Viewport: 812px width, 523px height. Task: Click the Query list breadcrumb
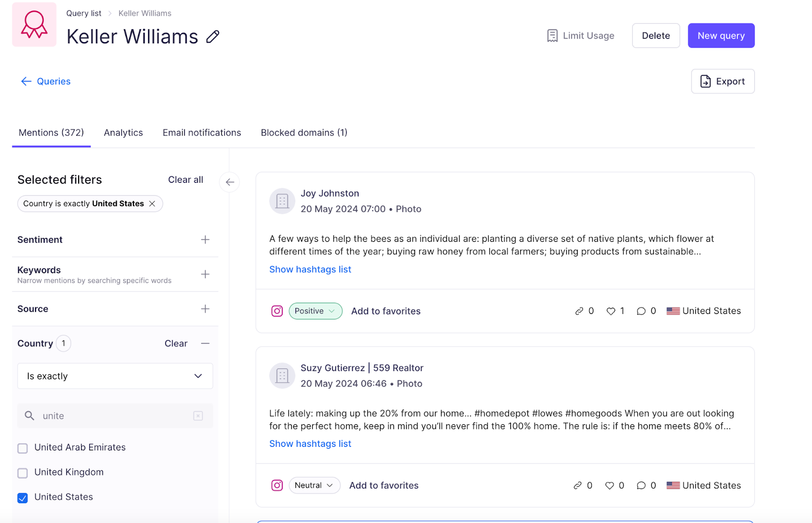(84, 13)
